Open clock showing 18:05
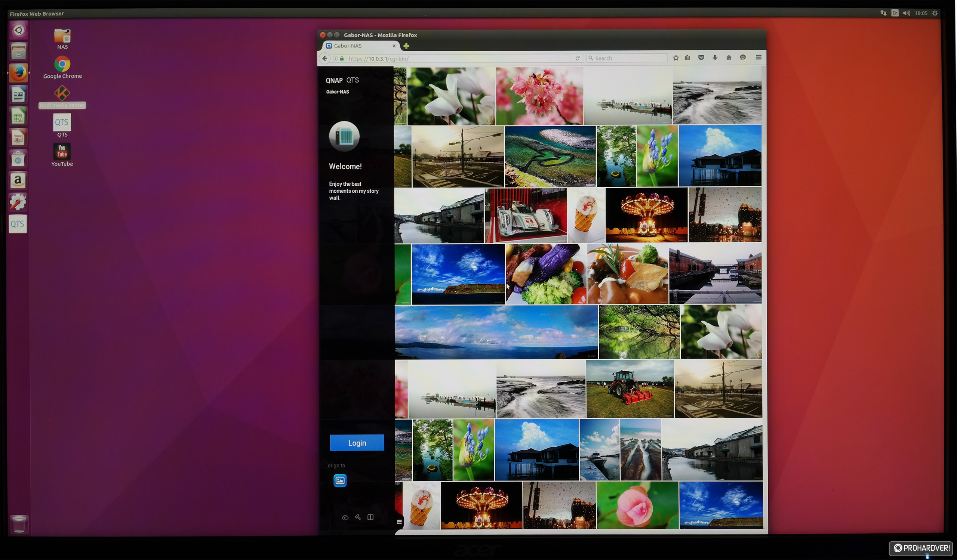This screenshot has width=957, height=560. (x=921, y=13)
